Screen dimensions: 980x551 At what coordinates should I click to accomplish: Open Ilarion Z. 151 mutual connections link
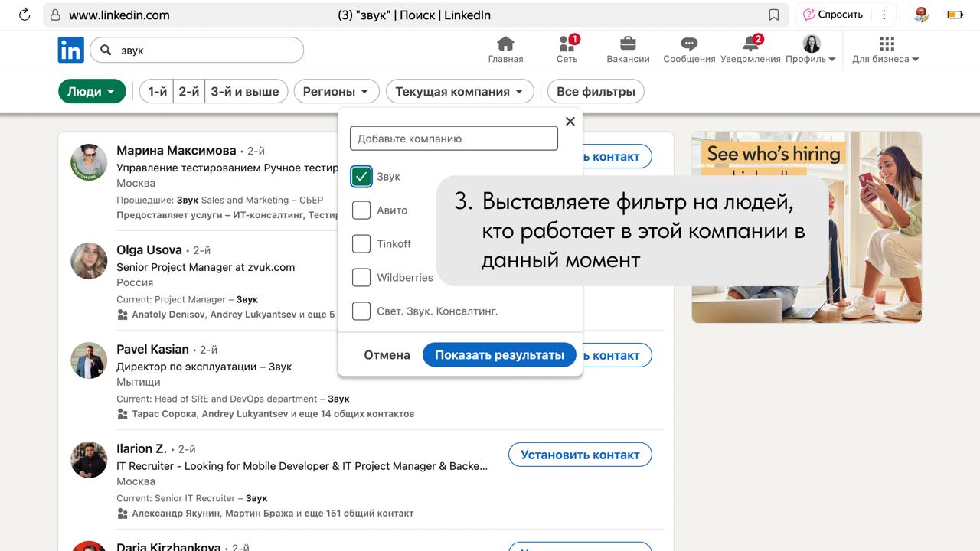pos(273,514)
